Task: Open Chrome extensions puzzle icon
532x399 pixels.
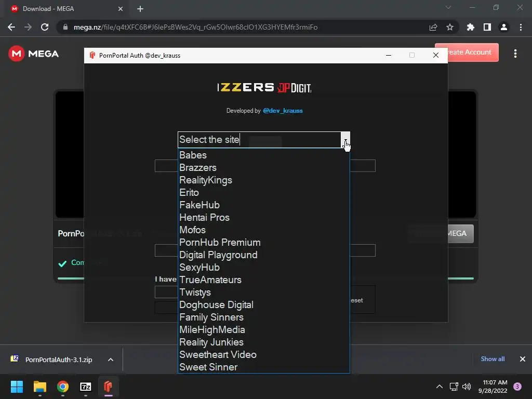Action: pyautogui.click(x=471, y=27)
